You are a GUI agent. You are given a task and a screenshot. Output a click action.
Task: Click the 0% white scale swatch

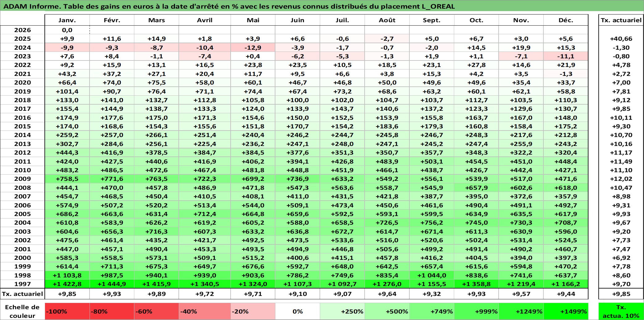tap(298, 311)
